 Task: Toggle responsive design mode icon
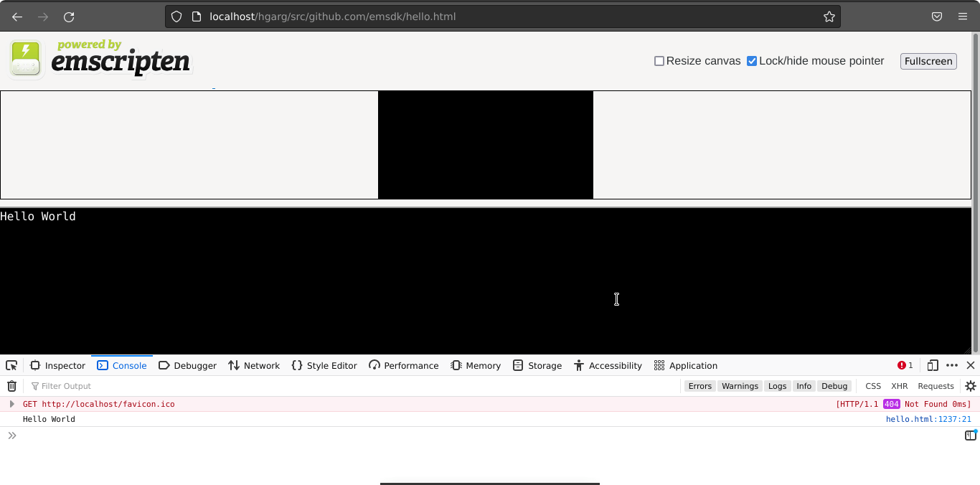point(932,365)
